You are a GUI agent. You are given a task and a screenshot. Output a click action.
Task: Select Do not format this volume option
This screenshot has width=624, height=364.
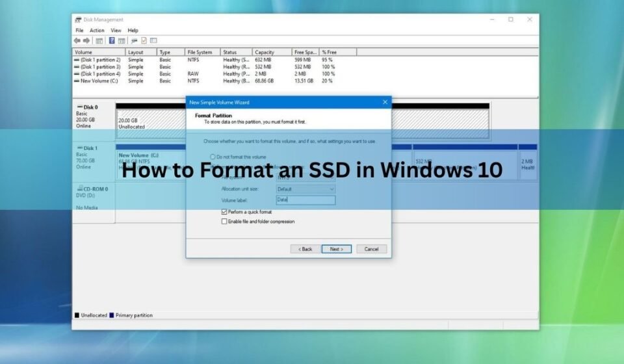(x=213, y=157)
